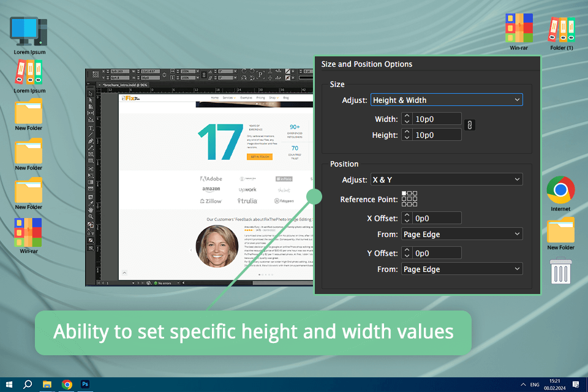Viewport: 588px width, 392px height.
Task: Select the Selection tool in InDesign toolbox
Action: click(91, 93)
